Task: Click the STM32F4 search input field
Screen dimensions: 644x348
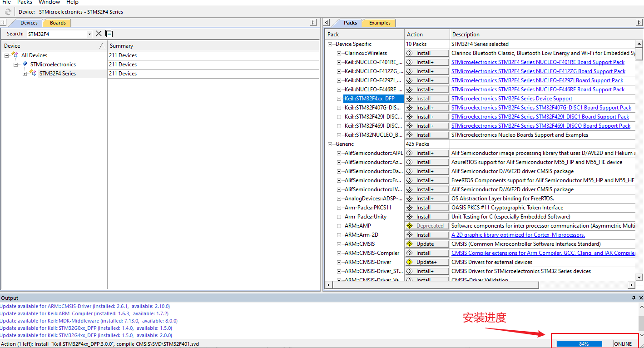Action: (56, 34)
